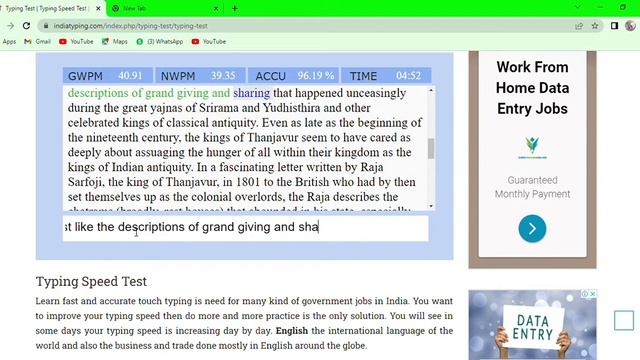Open the tab search dropdown chevron
This screenshot has width=640, height=360.
[x=578, y=7]
